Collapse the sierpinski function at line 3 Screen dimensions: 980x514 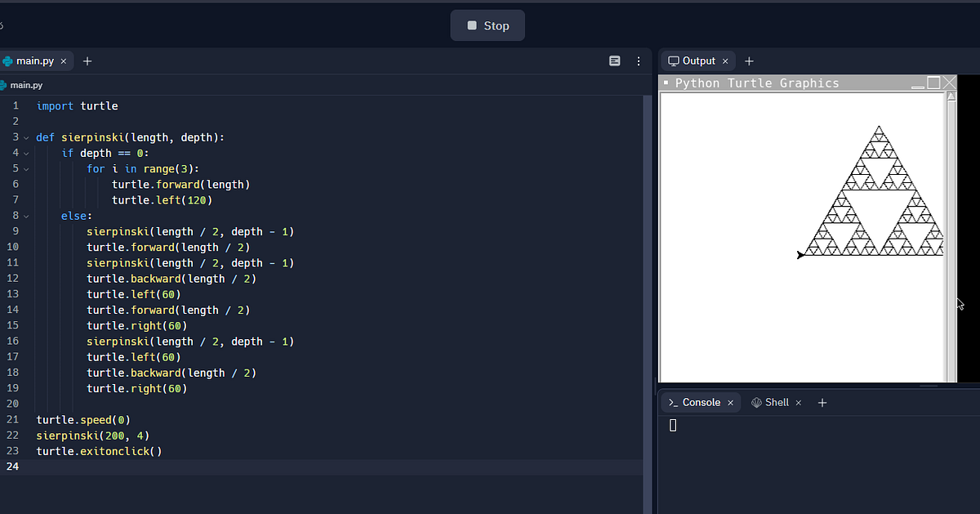coord(25,136)
